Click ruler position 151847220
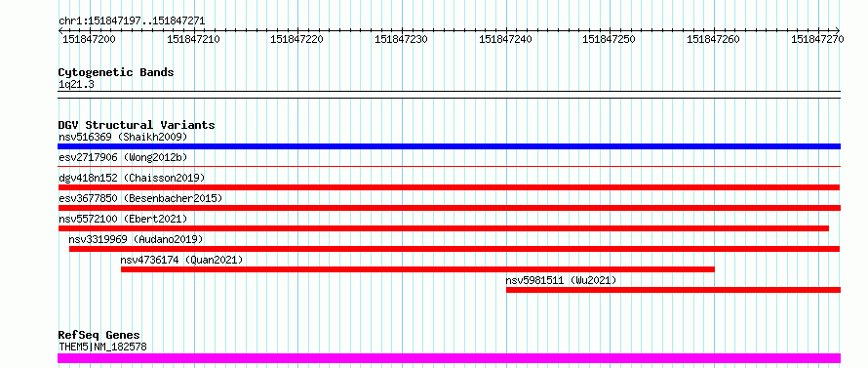This screenshot has height=368, width=868. (296, 39)
